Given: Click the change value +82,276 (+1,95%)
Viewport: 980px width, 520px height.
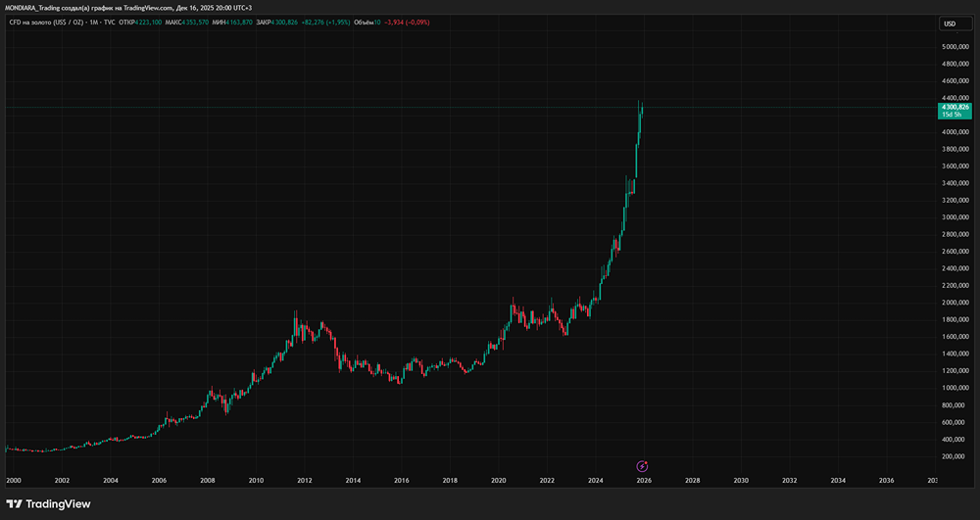Looking at the screenshot, I should [x=325, y=23].
